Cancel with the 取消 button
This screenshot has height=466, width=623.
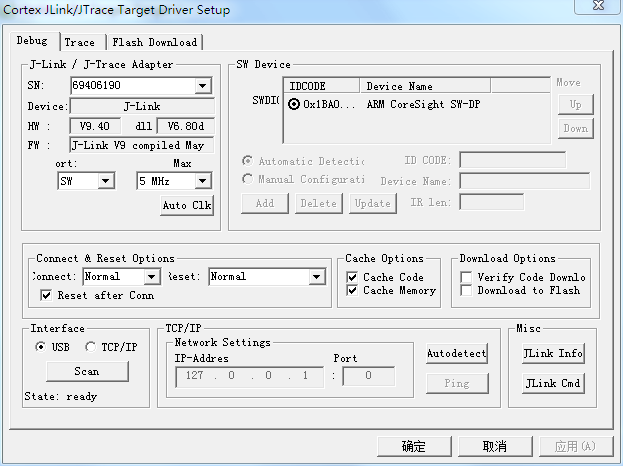click(x=495, y=447)
